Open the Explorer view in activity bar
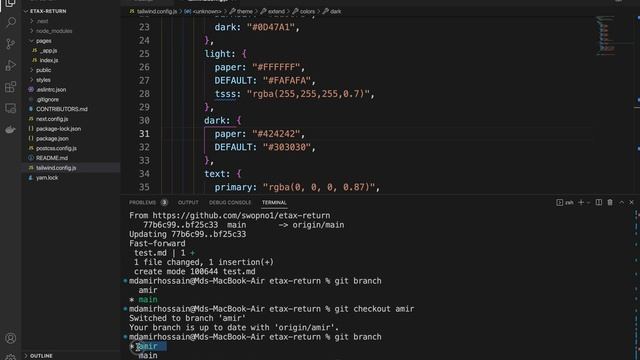Screen dimensions: 640x360 pyautogui.click(x=11, y=3)
